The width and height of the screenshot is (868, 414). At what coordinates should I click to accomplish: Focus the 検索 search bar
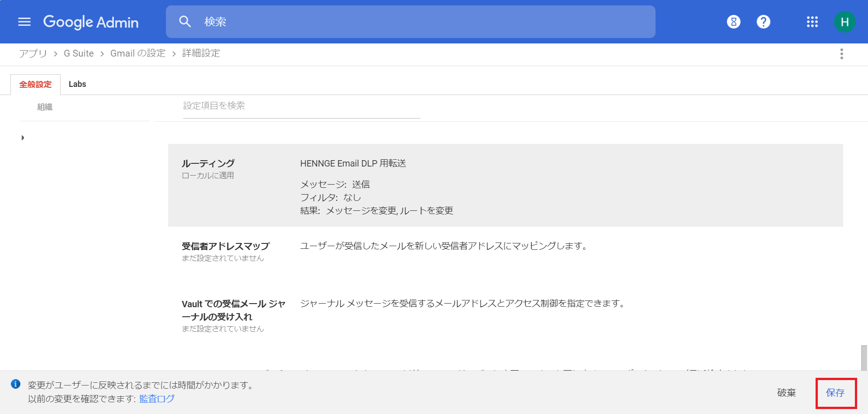coord(410,22)
